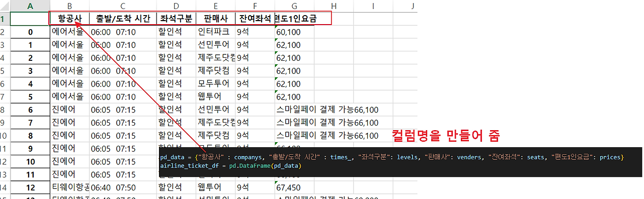This screenshot has height=199, width=644.
Task: Select index cell 0 in column A
Action: [x=30, y=32]
